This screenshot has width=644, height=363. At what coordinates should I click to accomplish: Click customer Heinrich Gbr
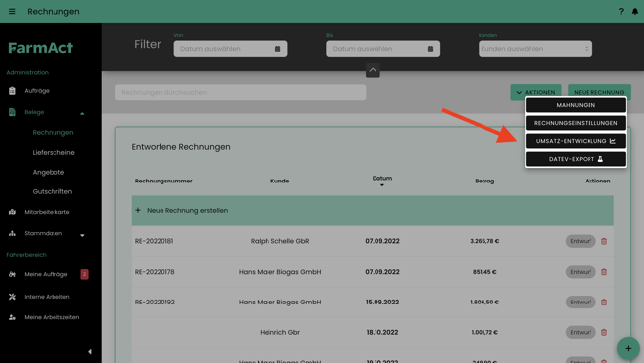[x=279, y=332]
